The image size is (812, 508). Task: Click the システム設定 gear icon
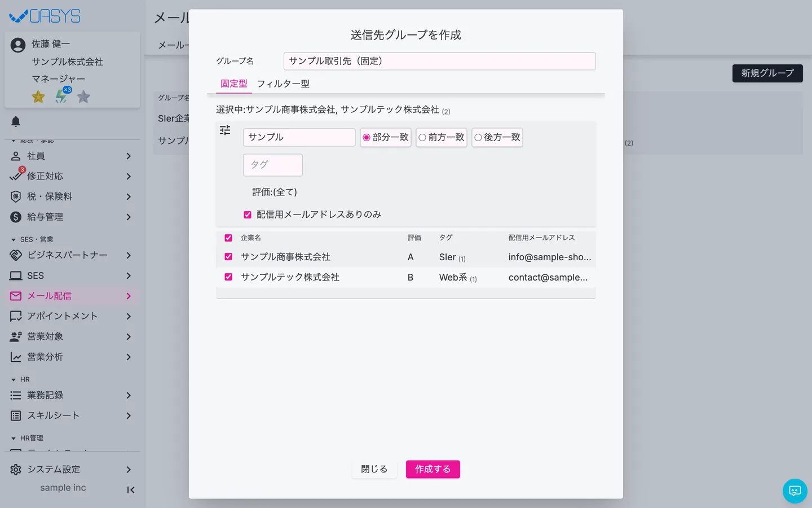[x=16, y=470]
